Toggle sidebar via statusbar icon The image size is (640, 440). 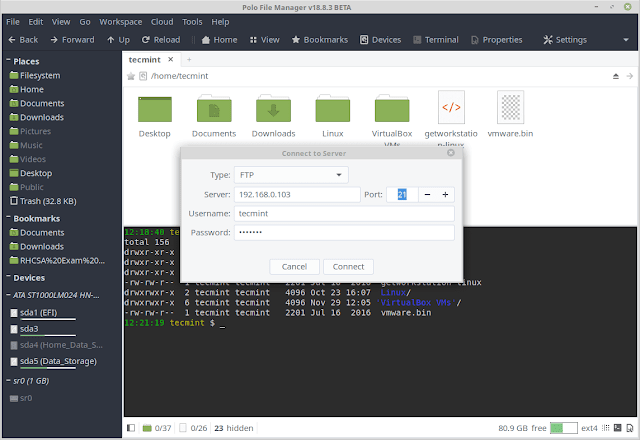point(131,428)
